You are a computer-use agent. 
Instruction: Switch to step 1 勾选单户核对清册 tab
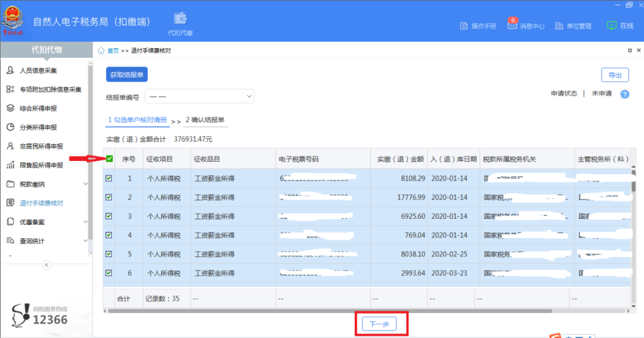(137, 120)
